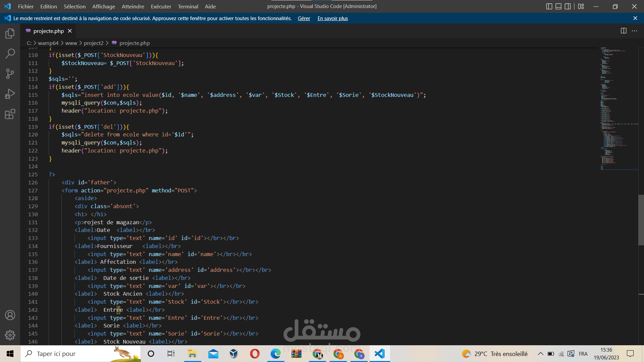Expand the project2 breadcrumb folder
644x362 pixels.
pyautogui.click(x=94, y=43)
